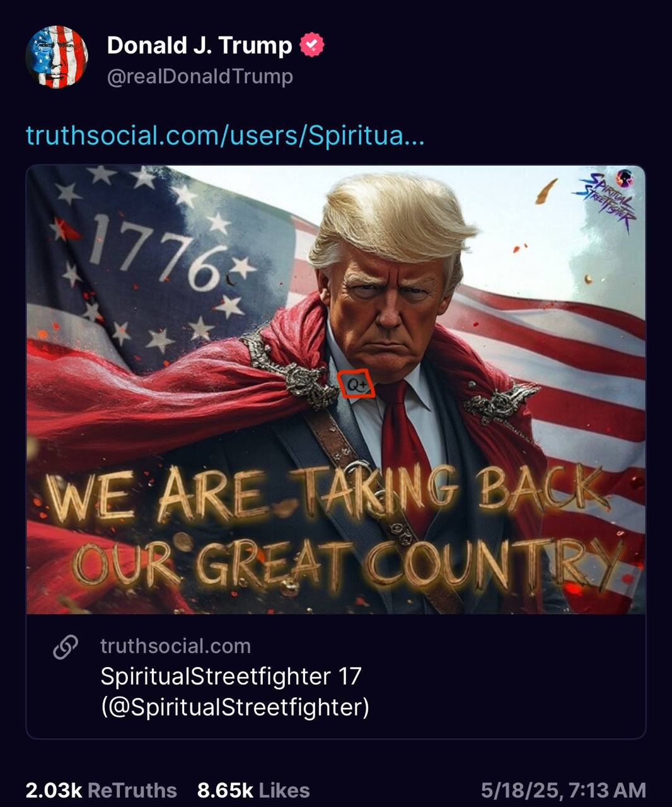Click the red verified badge icon

coord(311,45)
